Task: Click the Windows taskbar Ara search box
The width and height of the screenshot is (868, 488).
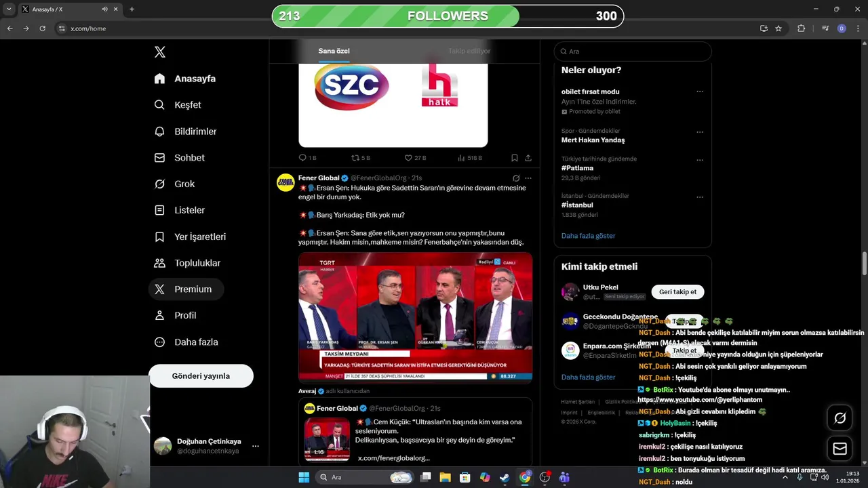Action: click(x=365, y=477)
